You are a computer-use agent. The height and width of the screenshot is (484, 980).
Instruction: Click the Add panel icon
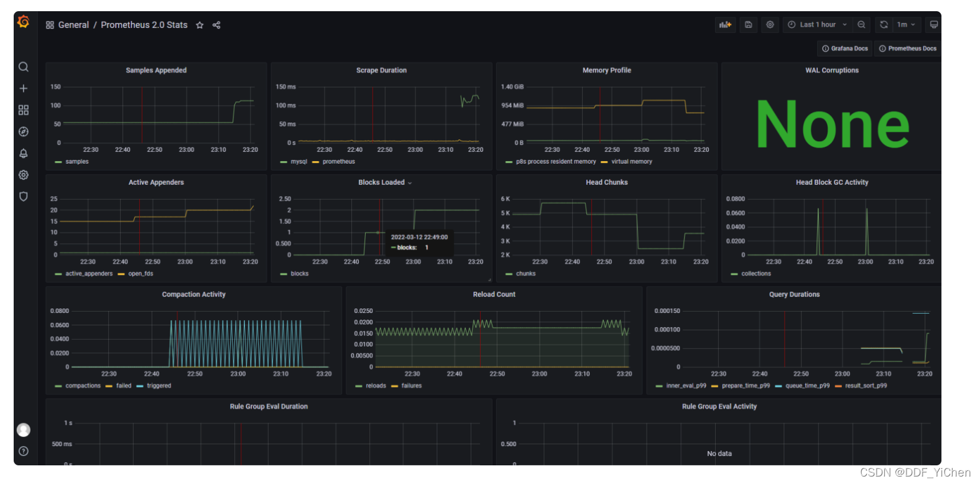click(725, 25)
